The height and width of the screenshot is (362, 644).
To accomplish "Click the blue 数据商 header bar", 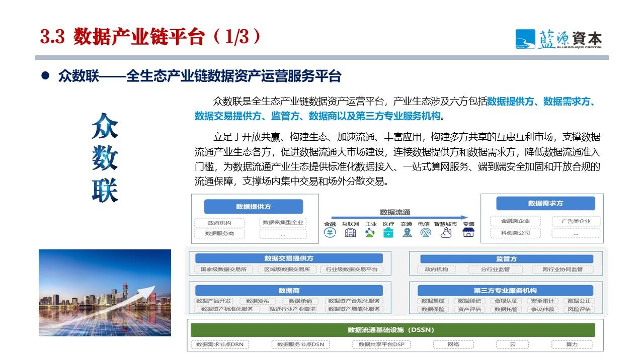I will click(289, 291).
